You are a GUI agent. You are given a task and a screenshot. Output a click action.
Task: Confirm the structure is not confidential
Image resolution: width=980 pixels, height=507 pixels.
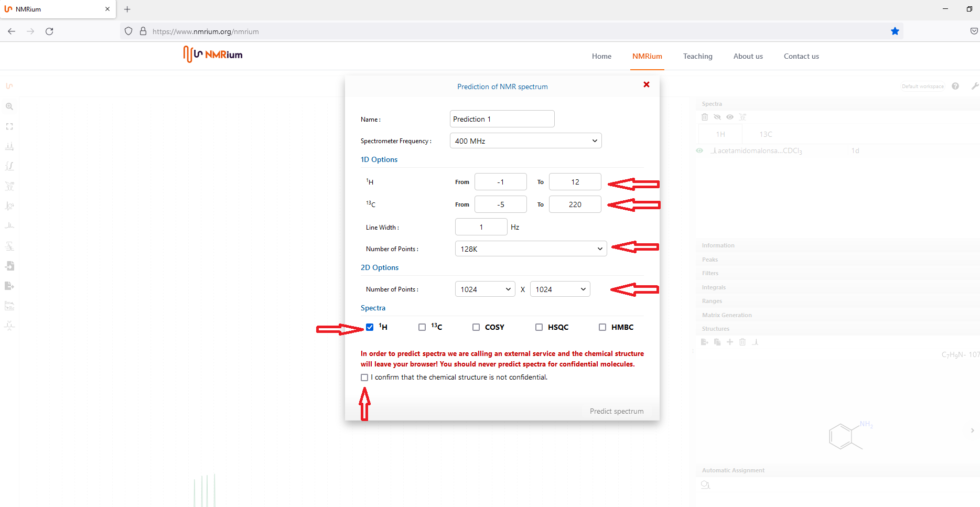364,377
